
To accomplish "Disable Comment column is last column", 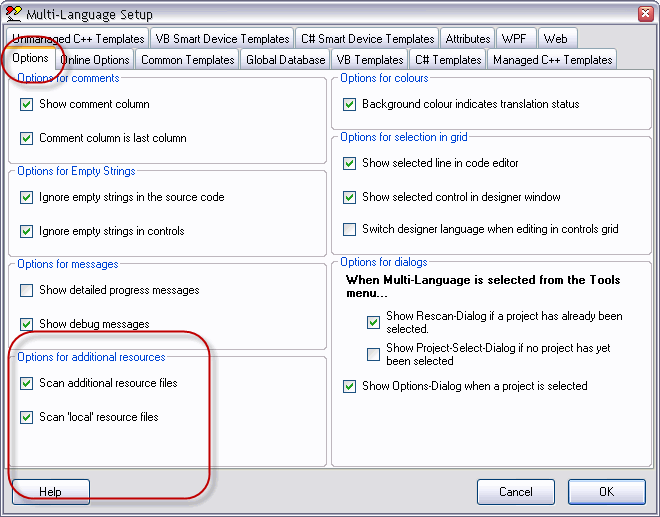I will [27, 138].
